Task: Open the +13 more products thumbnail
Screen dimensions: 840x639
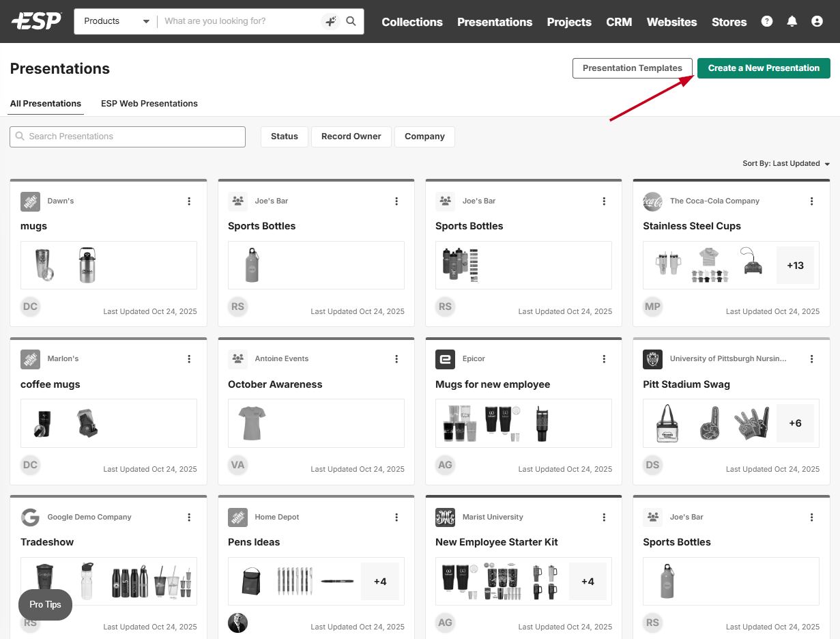Action: click(795, 266)
